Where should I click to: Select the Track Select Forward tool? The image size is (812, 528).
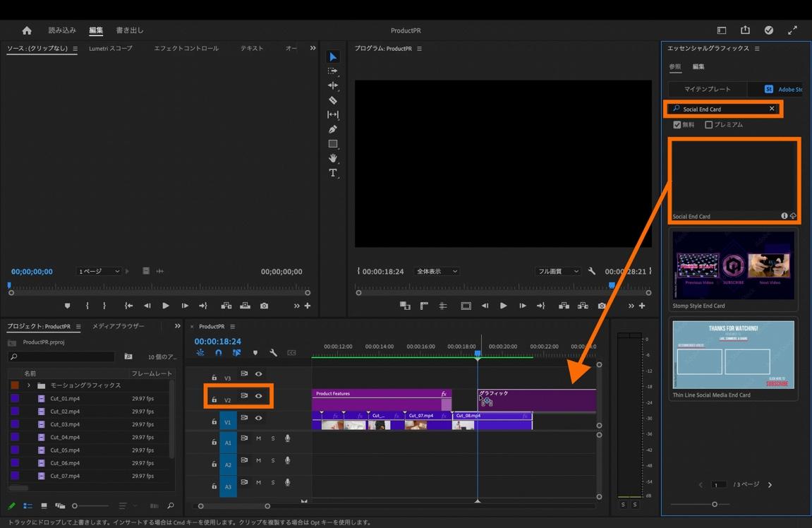coord(333,71)
